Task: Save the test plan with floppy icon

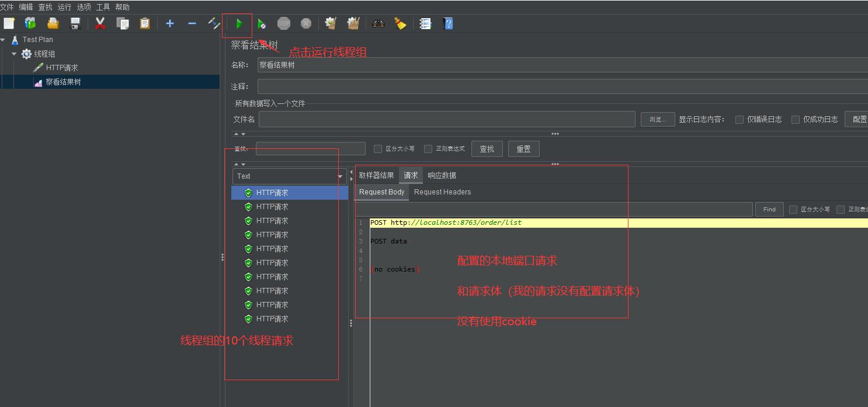Action: (x=75, y=23)
